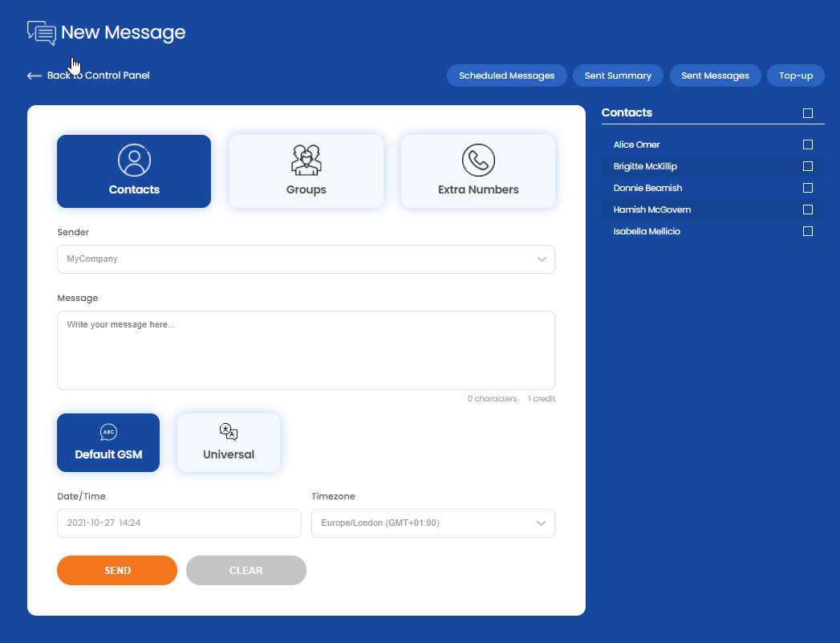Image resolution: width=840 pixels, height=643 pixels.
Task: Click the Date/Time input field
Action: 179,523
